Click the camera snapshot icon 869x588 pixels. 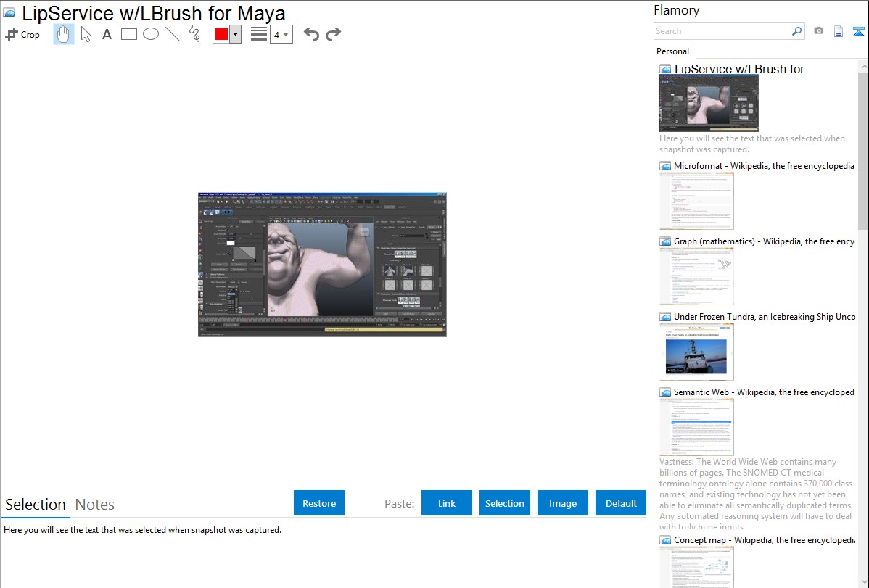[x=818, y=31]
